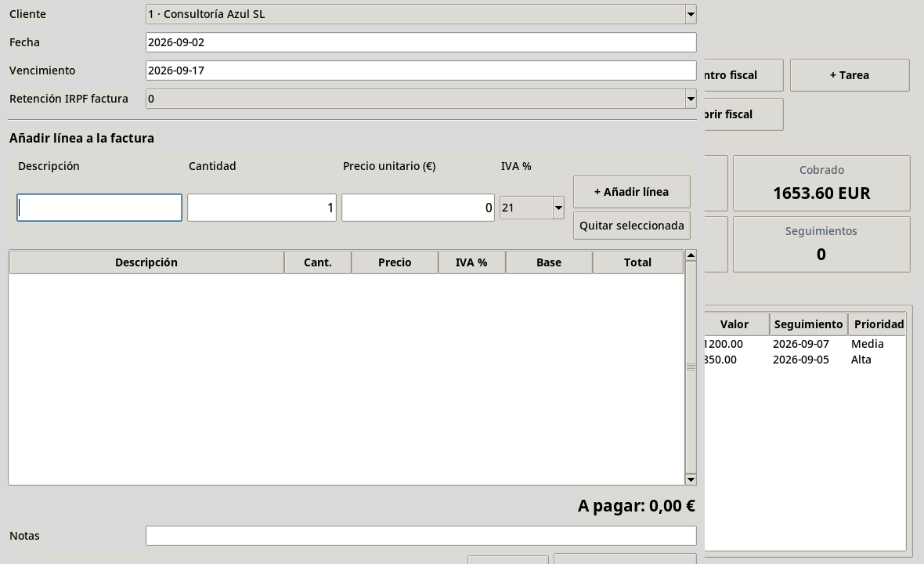Expand the Retención IRPF factura dropdown
Viewport: 924px width, 564px height.
[x=691, y=99]
